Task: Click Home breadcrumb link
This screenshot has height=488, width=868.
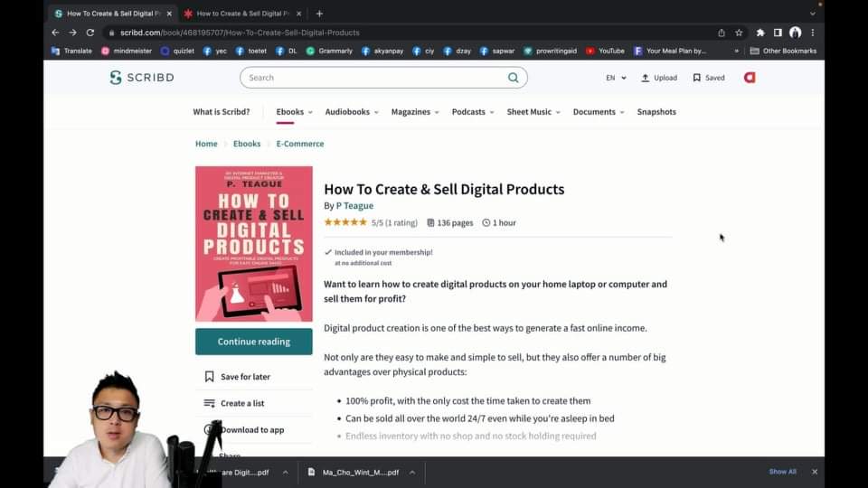Action: [x=206, y=144]
